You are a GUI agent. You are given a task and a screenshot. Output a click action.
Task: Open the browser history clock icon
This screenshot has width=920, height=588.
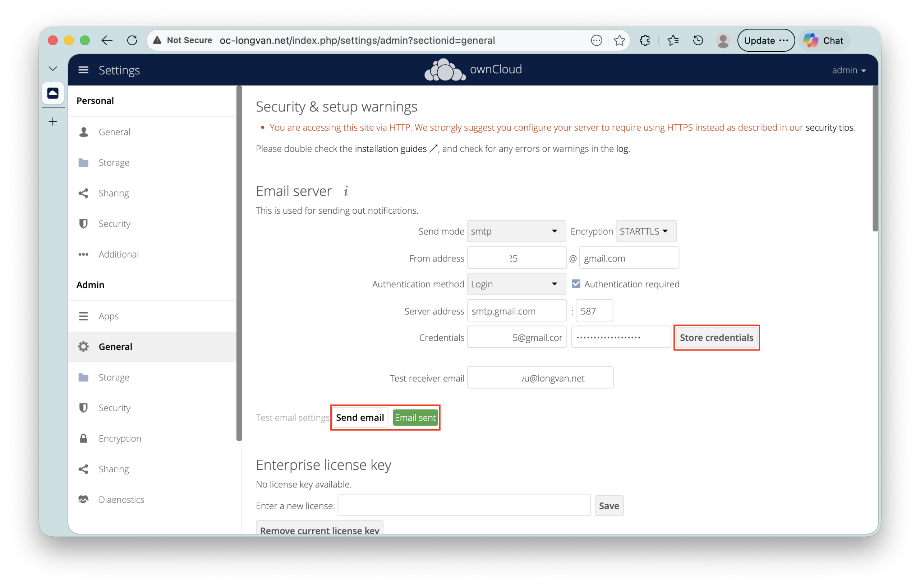click(698, 41)
